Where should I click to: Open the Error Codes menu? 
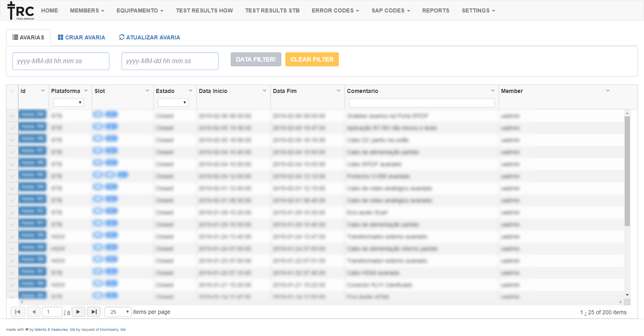click(335, 10)
